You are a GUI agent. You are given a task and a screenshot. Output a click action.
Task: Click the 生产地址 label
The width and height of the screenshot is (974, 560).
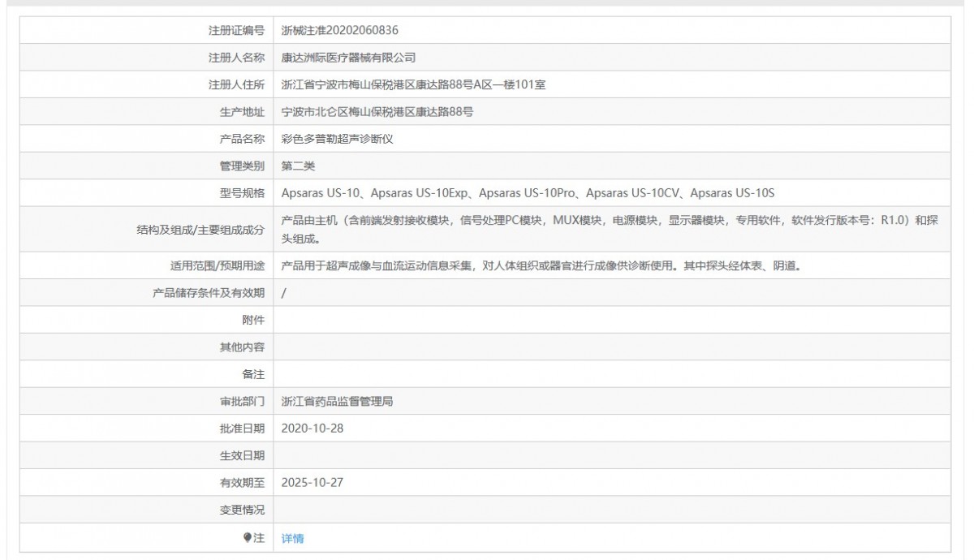click(x=242, y=111)
